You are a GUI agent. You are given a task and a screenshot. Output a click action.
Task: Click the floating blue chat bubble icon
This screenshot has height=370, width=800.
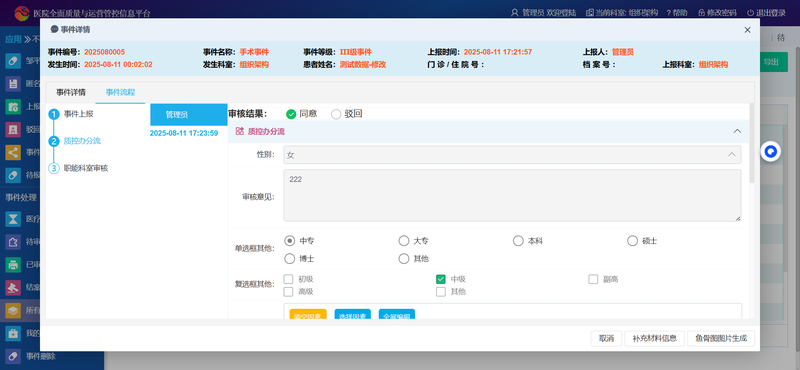[x=771, y=152]
